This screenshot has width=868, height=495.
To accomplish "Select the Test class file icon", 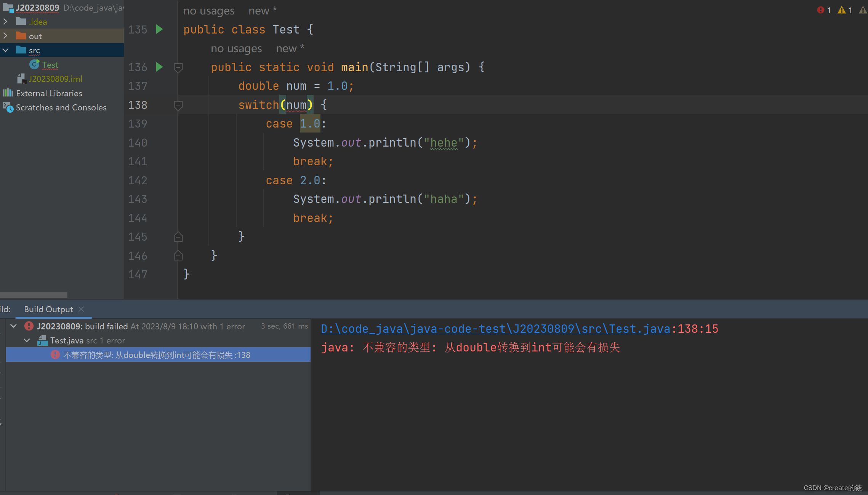I will pyautogui.click(x=34, y=65).
